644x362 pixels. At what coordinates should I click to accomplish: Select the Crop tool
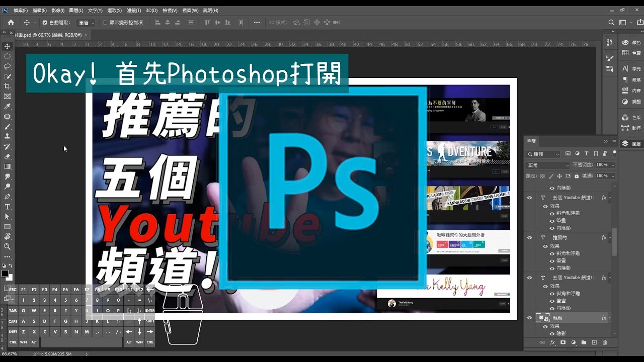(7, 86)
